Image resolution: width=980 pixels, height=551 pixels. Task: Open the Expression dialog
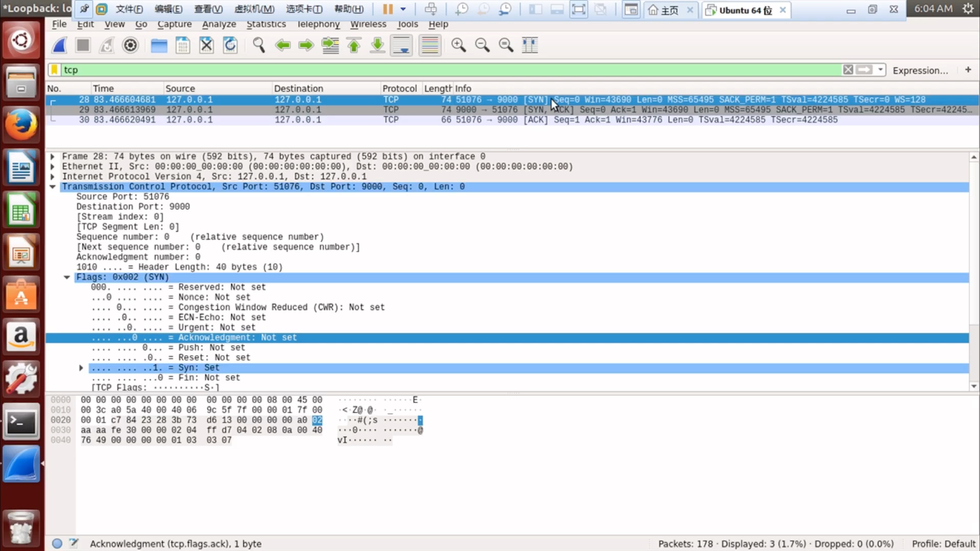point(920,70)
